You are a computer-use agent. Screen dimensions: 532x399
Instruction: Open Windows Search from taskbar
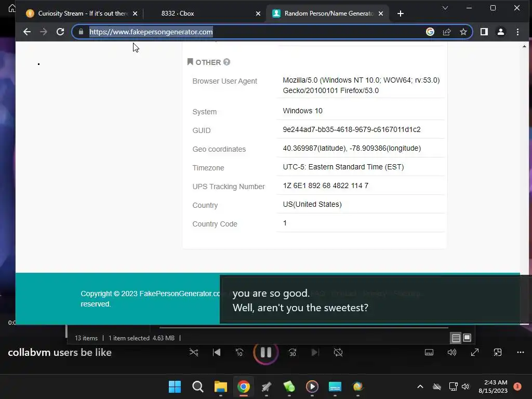click(x=198, y=387)
